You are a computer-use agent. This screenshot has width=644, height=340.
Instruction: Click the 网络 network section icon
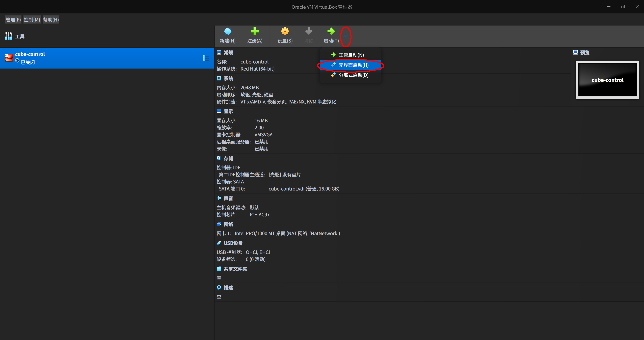219,224
